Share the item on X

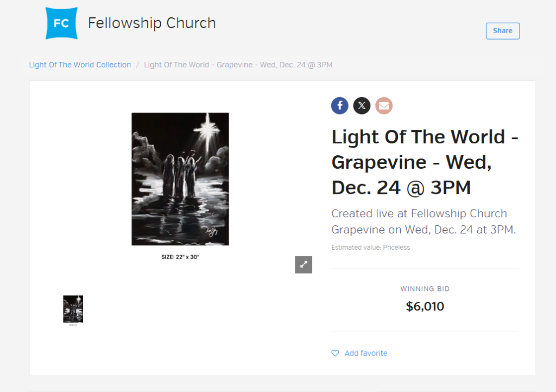tap(362, 105)
